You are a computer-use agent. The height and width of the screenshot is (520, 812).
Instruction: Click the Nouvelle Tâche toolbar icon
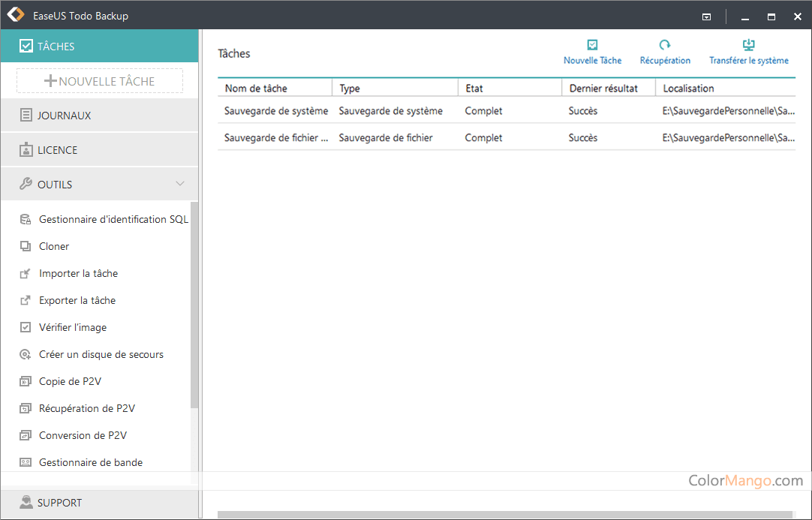[592, 45]
